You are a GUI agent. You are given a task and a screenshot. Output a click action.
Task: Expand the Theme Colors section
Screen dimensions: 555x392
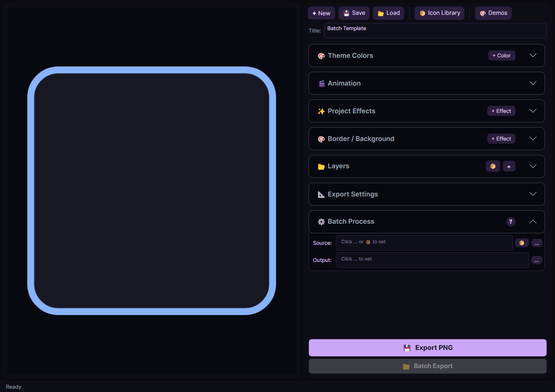[533, 55]
